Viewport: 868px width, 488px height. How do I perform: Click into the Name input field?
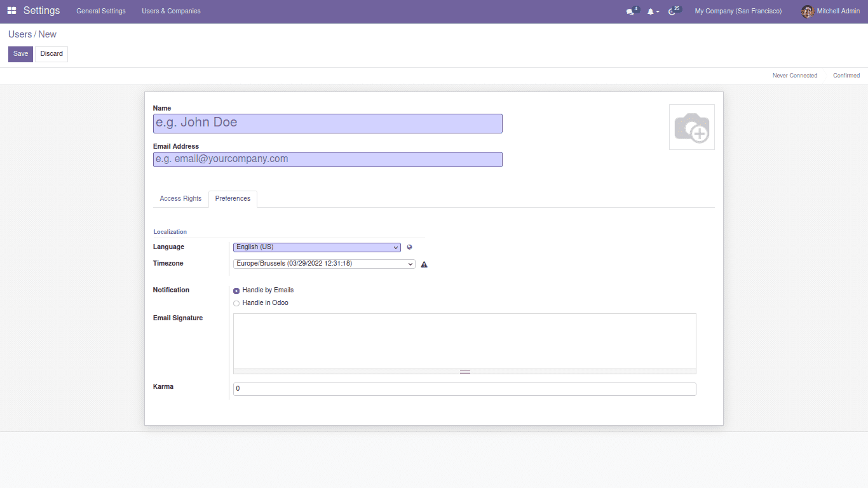click(x=327, y=123)
